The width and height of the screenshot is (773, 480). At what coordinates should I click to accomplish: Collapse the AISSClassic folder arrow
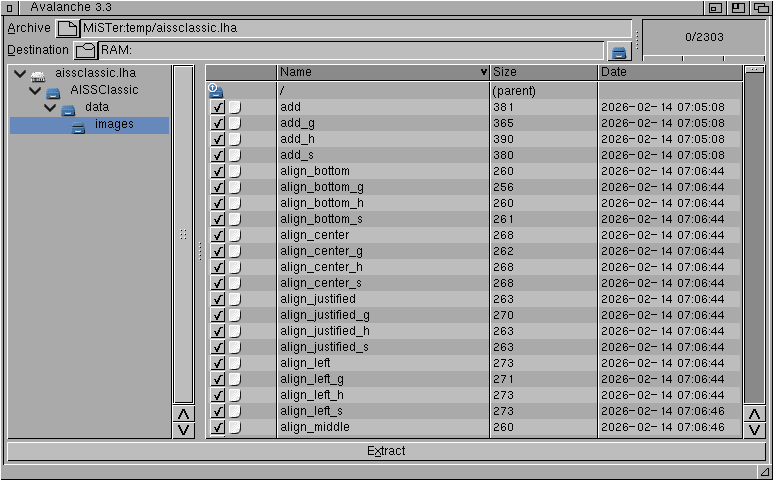pos(35,91)
